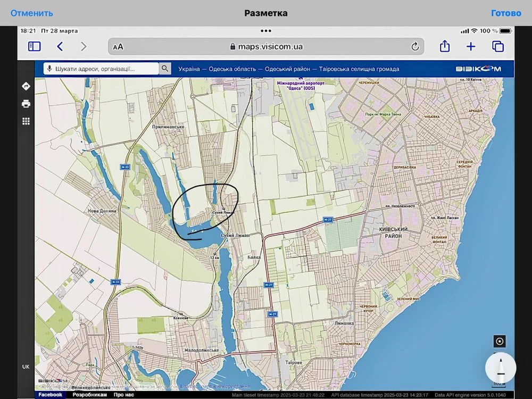Tap the three-dots multitasking menu

click(x=265, y=31)
